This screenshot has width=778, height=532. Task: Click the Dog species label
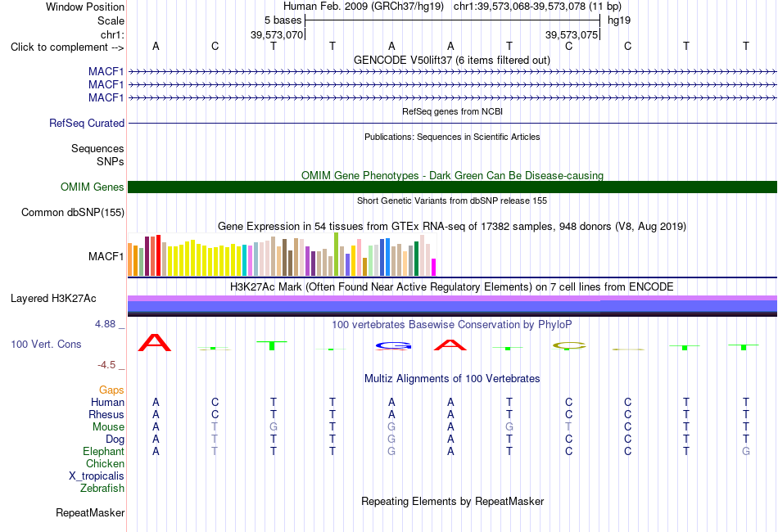point(115,440)
